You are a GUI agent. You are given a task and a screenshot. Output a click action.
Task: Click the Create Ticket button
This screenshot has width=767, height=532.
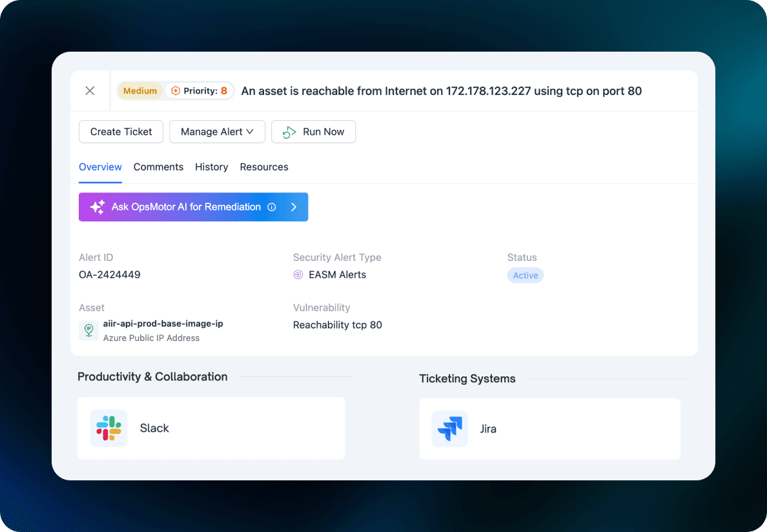click(121, 132)
